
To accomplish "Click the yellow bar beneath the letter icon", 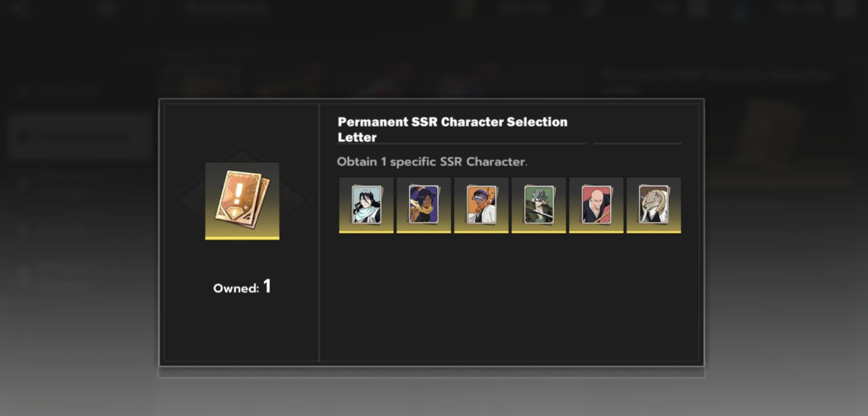I will tap(242, 238).
